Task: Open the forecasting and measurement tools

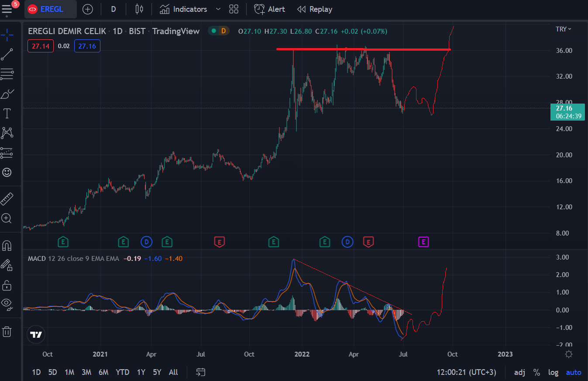Action: 7,153
